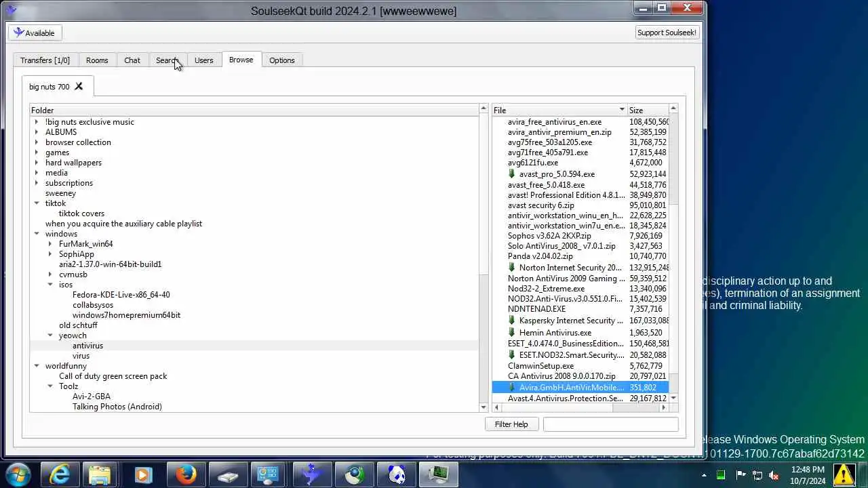This screenshot has width=868, height=488.
Task: Click the green arrow next to ESET.NOD32.Smart.Security
Action: [x=512, y=355]
